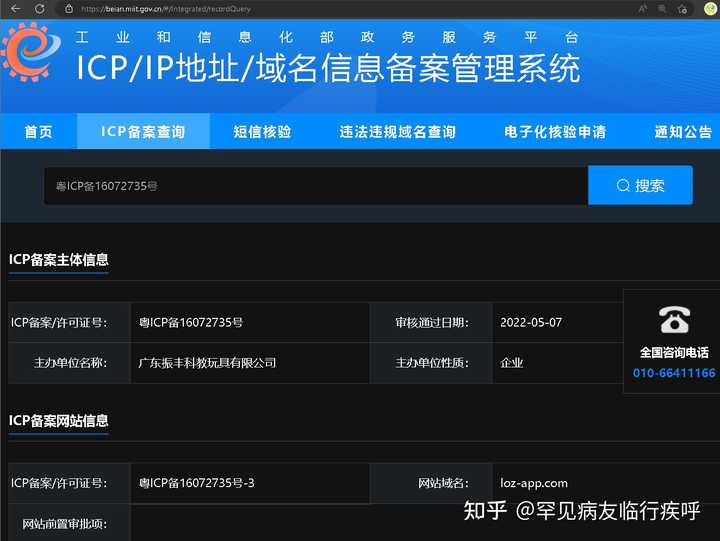Click the 主办单位名称 label

click(70, 363)
